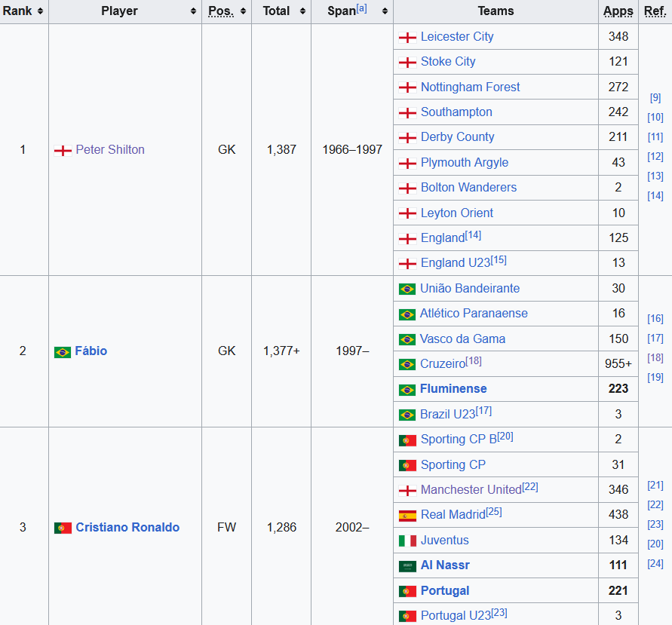Click the England flag beside Manchester United
The image size is (672, 625).
(x=407, y=491)
